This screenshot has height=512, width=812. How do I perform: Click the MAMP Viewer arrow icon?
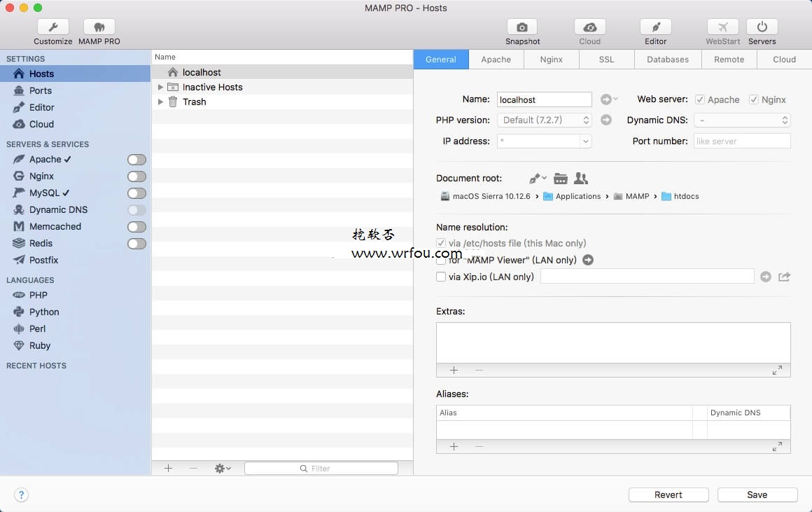(588, 260)
